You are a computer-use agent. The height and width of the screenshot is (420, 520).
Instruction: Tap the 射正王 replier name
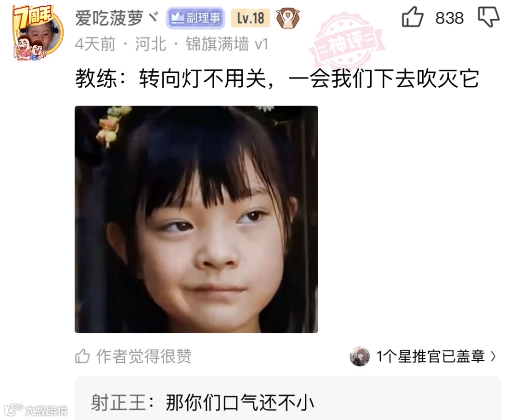[x=118, y=403]
